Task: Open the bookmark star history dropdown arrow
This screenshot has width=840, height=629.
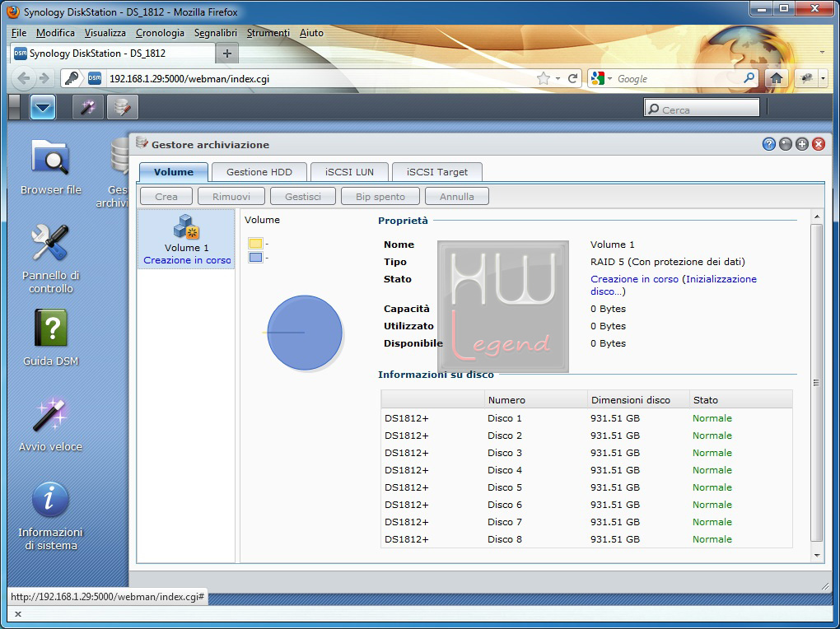Action: (558, 79)
